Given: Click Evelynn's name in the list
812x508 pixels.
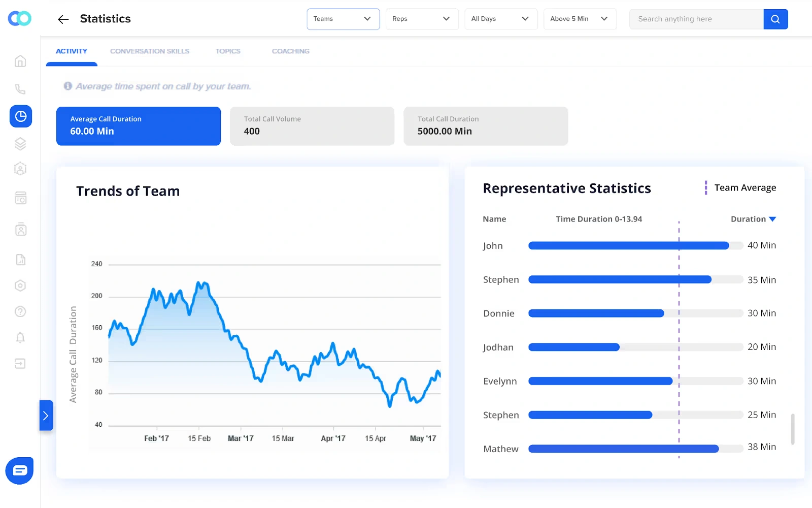Looking at the screenshot, I should pyautogui.click(x=500, y=382).
